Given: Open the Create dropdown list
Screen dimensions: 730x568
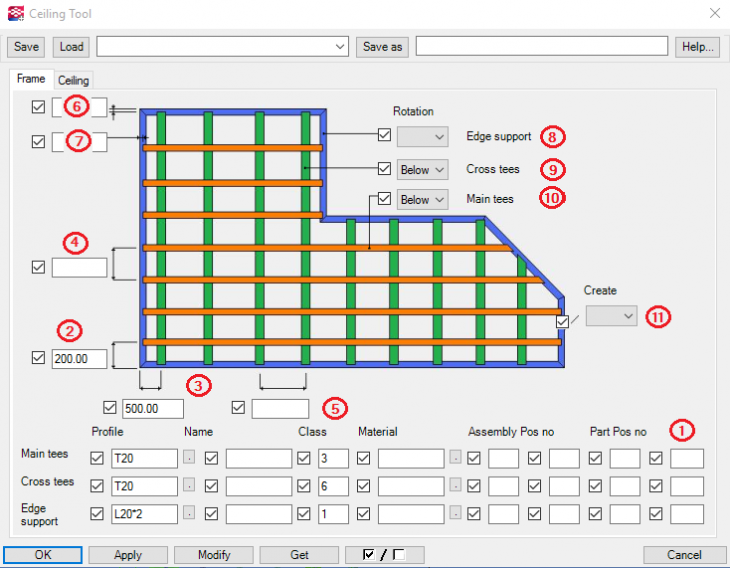Looking at the screenshot, I should click(611, 316).
